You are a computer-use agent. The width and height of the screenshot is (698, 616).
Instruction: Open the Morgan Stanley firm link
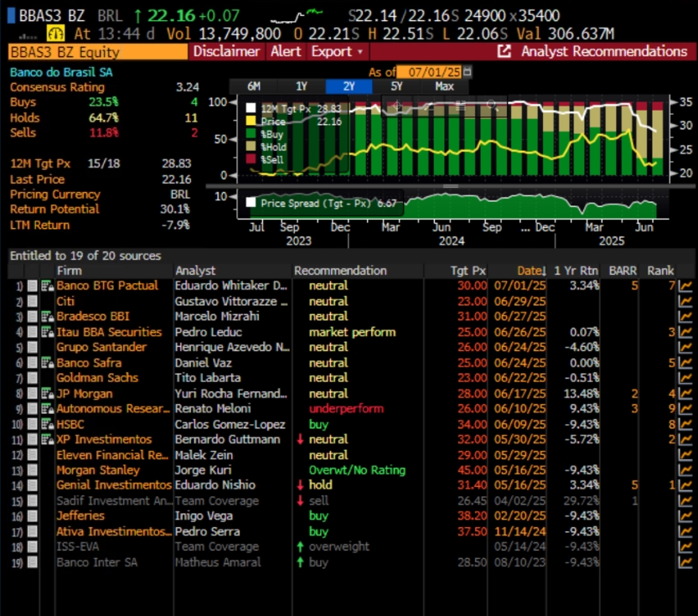pos(98,470)
